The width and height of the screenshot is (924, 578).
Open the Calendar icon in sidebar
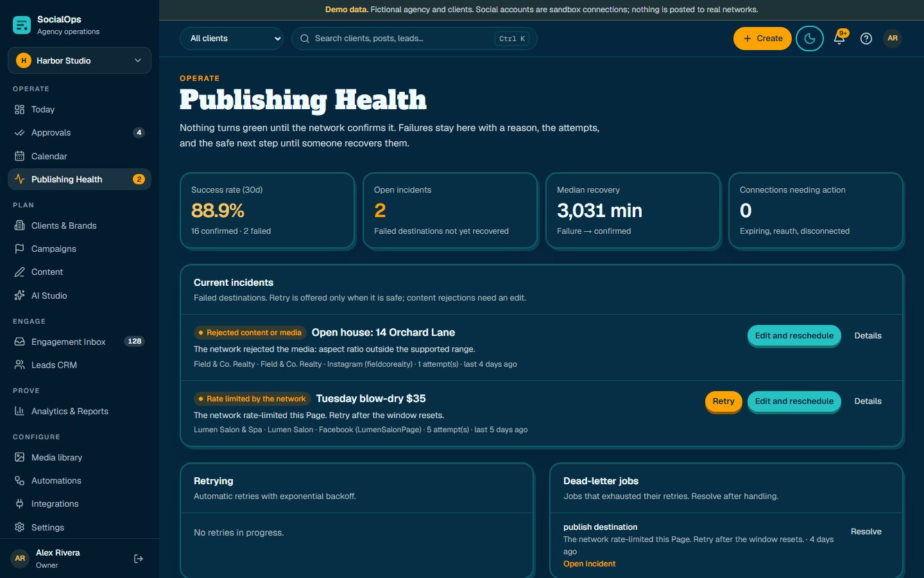[x=19, y=156]
